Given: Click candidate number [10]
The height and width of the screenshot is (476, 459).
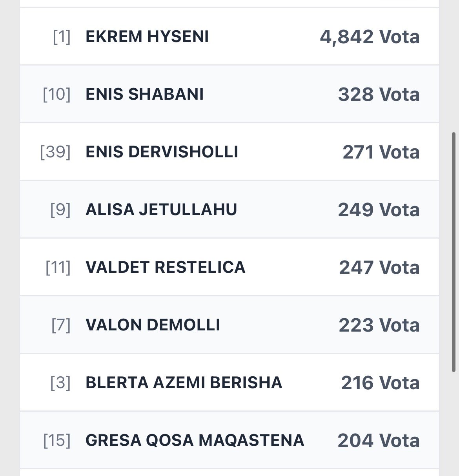Looking at the screenshot, I should [56, 94].
